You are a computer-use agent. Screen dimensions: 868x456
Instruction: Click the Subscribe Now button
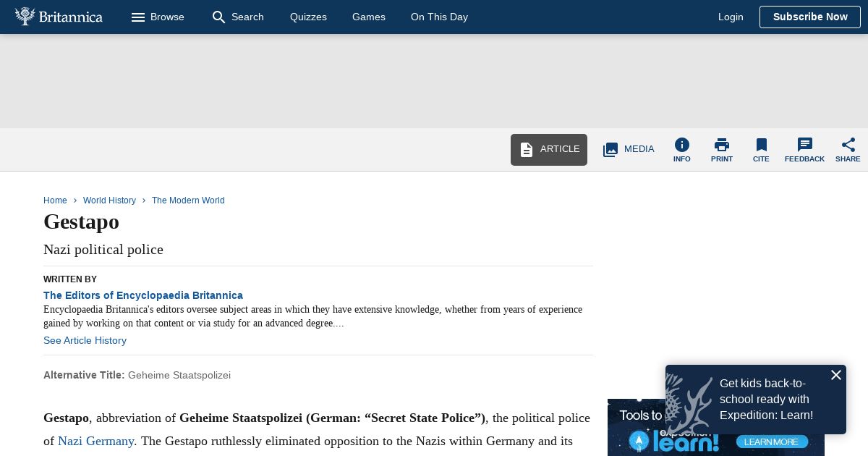pyautogui.click(x=810, y=17)
